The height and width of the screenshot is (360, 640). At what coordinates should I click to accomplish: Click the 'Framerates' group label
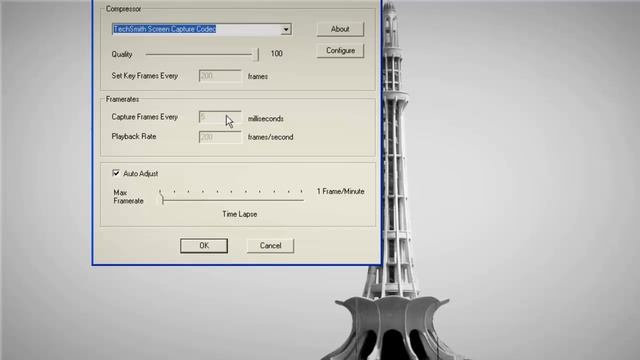click(122, 99)
